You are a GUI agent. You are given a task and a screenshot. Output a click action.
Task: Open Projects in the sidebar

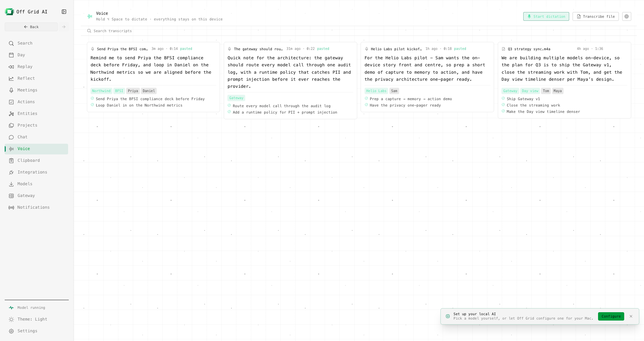36,125
